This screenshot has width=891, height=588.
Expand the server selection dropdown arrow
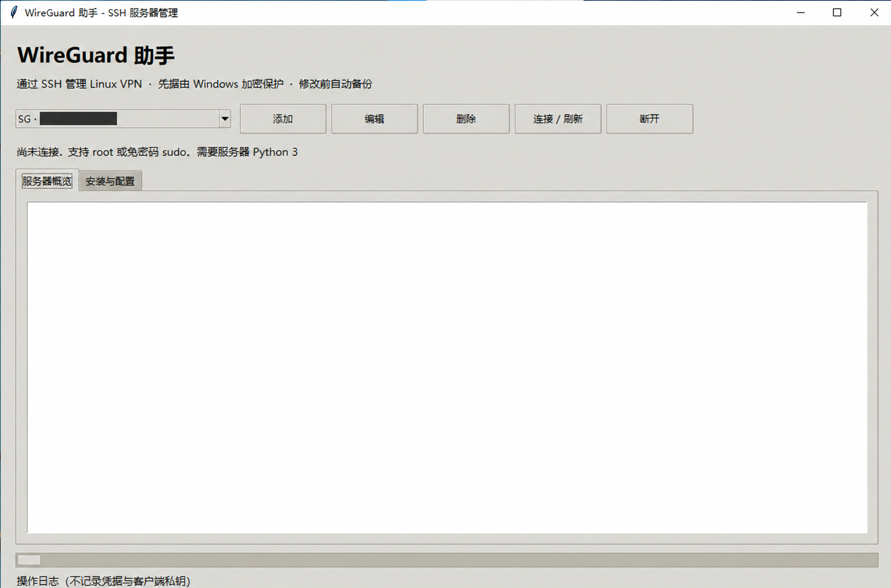tap(225, 119)
